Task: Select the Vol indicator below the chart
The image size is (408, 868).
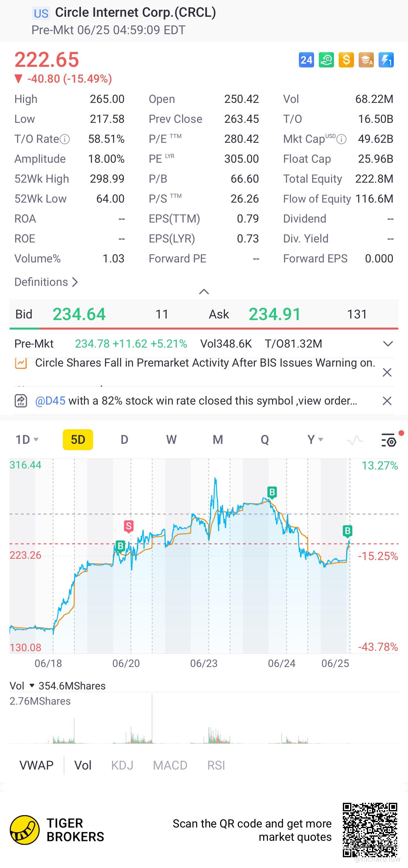Action: click(x=83, y=765)
